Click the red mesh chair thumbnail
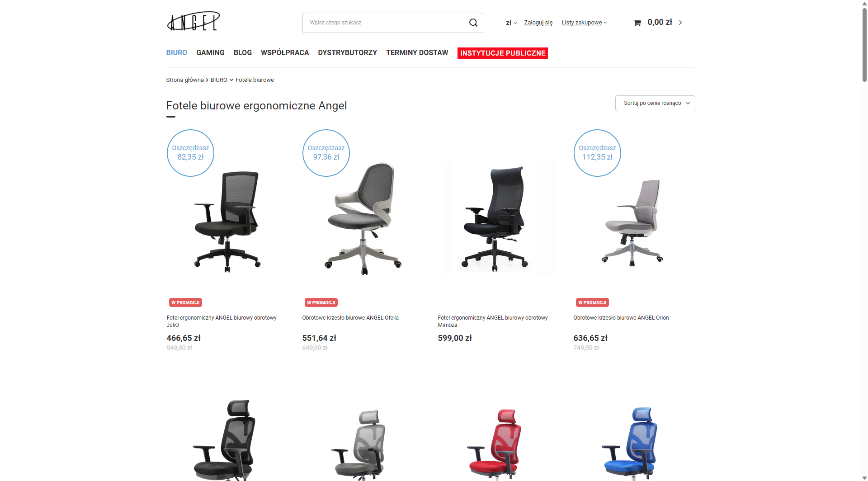Screen dimensions: 868x481 (x=496, y=443)
